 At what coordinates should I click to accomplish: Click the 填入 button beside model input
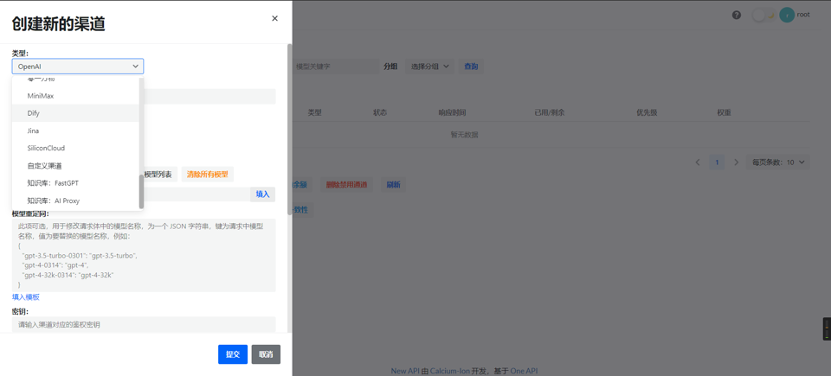263,195
